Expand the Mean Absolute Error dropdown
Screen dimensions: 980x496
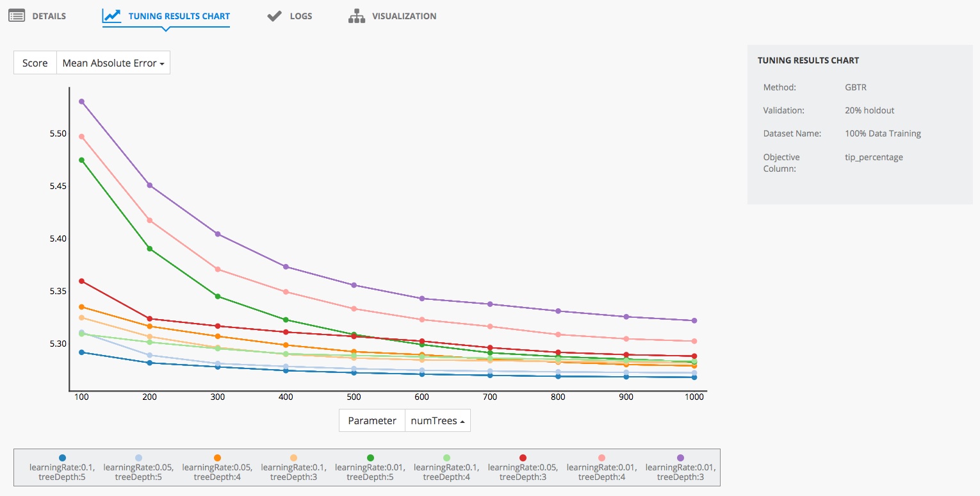(x=113, y=63)
